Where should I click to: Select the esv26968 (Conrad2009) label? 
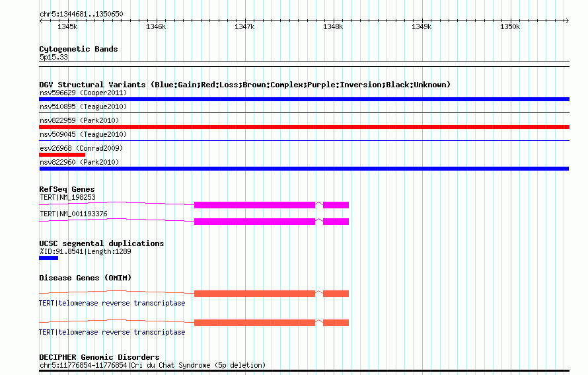[81, 148]
